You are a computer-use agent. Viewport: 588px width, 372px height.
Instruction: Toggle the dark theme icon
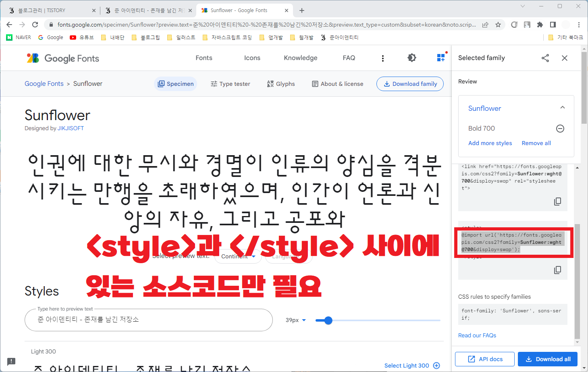[x=411, y=58]
